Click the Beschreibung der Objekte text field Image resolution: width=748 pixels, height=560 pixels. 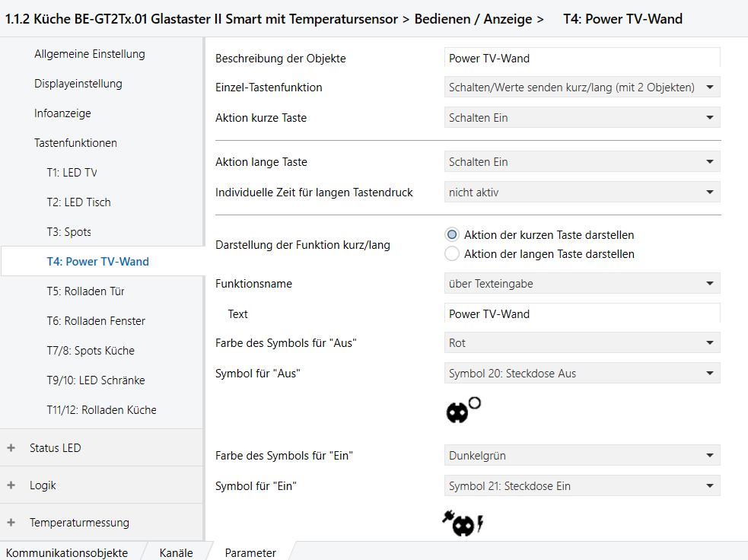[581, 59]
